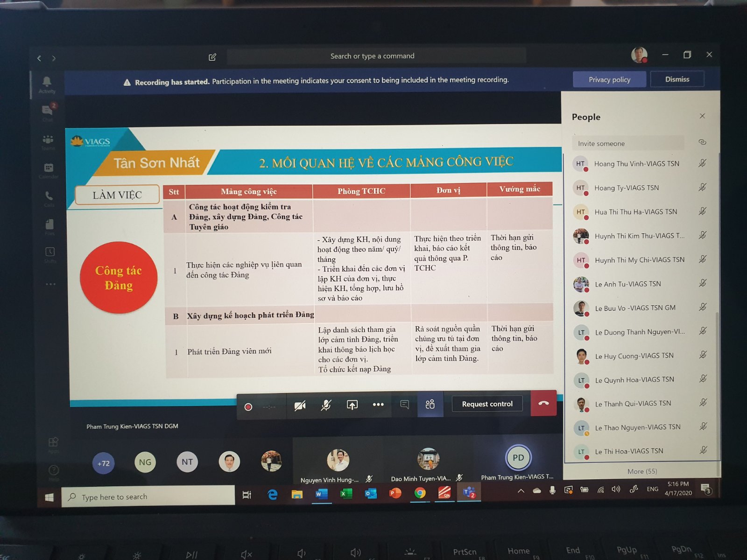The height and width of the screenshot is (560, 747).
Task: Open the Activity bell in Teams sidebar
Action: pos(47,84)
